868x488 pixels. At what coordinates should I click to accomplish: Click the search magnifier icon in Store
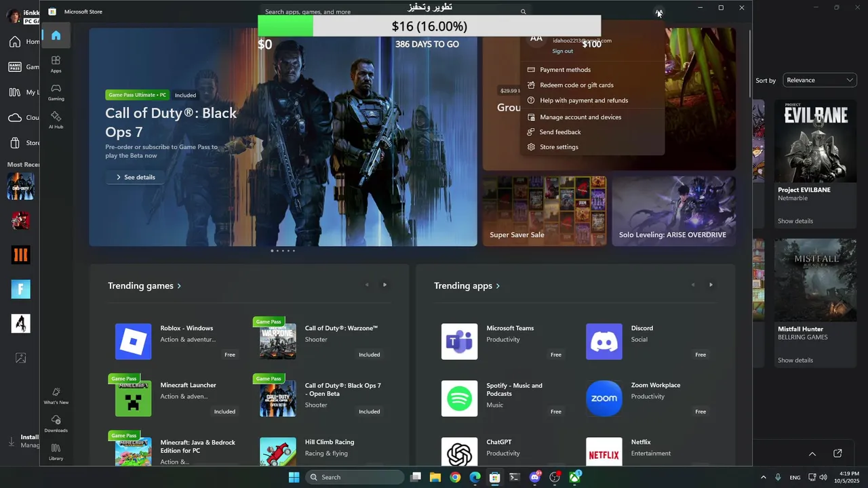click(523, 12)
